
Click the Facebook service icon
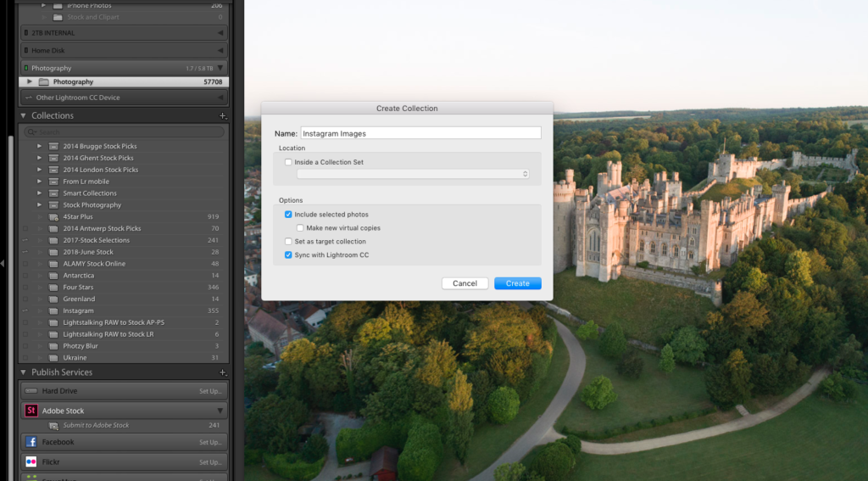click(x=31, y=442)
